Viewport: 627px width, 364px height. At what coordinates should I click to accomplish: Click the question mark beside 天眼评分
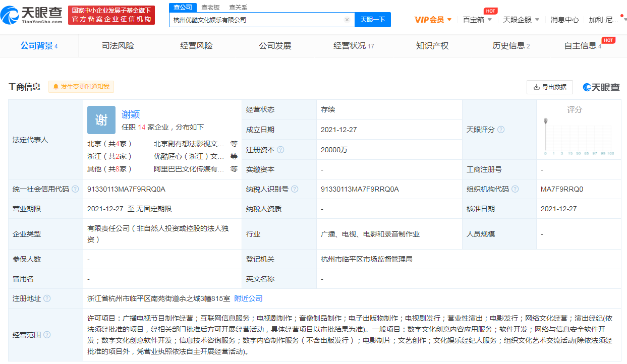coord(501,130)
